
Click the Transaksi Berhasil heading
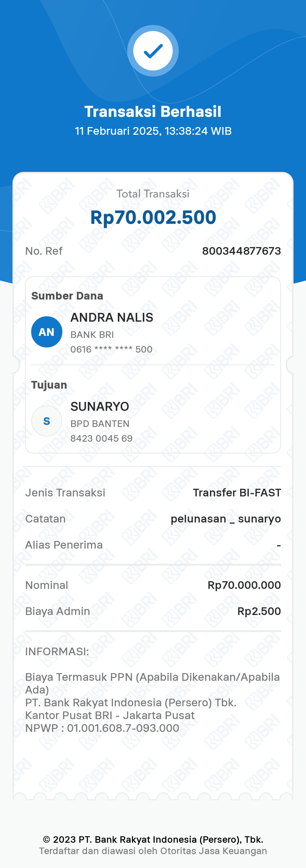[x=153, y=111]
